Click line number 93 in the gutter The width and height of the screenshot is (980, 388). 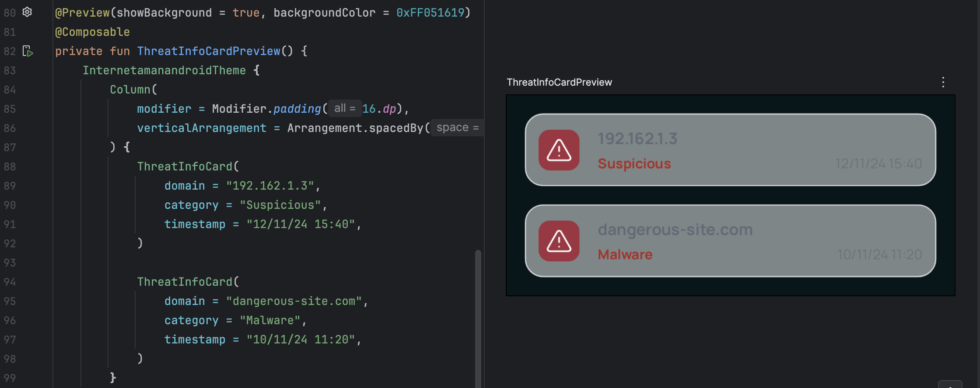coord(10,263)
